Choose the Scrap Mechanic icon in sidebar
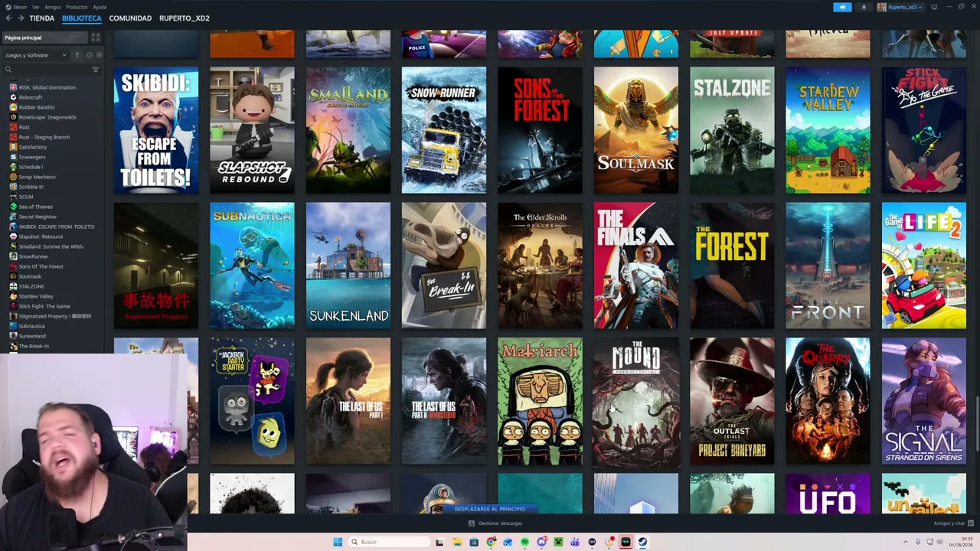Viewport: 980px width, 551px height. click(x=13, y=177)
